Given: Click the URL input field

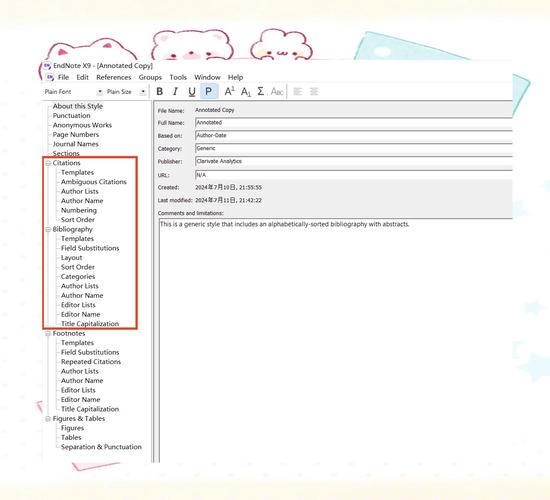Looking at the screenshot, I should [354, 175].
